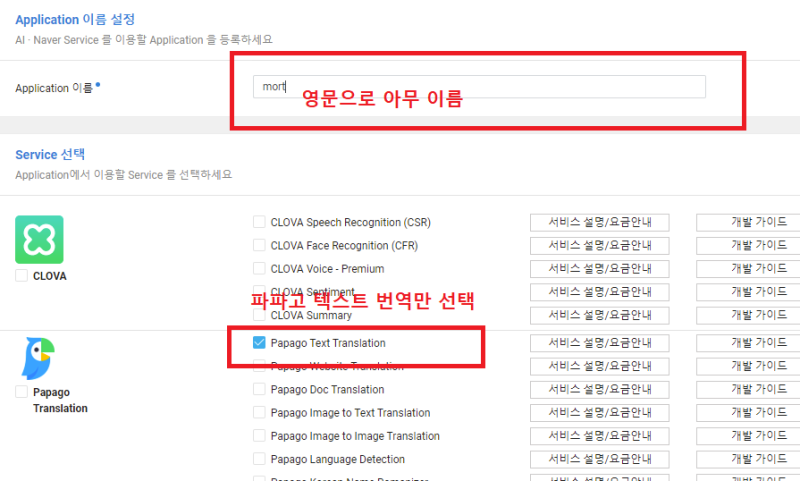Click the 'Papago Text Translation' label
Viewport: 800px width, 481px height.
tap(328, 343)
